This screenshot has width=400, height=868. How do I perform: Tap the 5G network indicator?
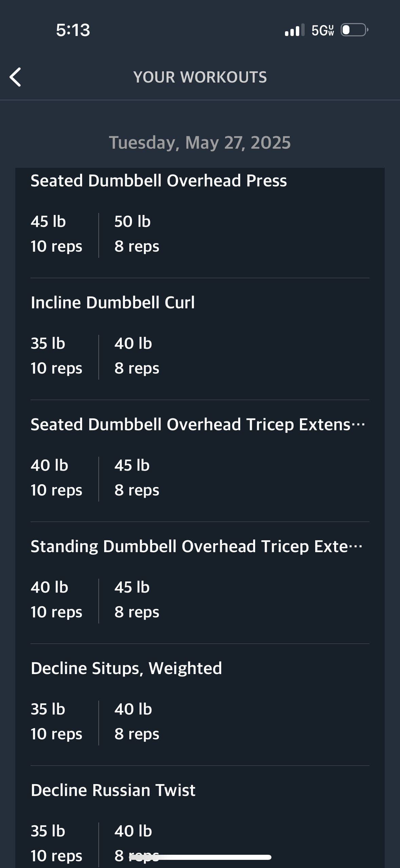(323, 30)
